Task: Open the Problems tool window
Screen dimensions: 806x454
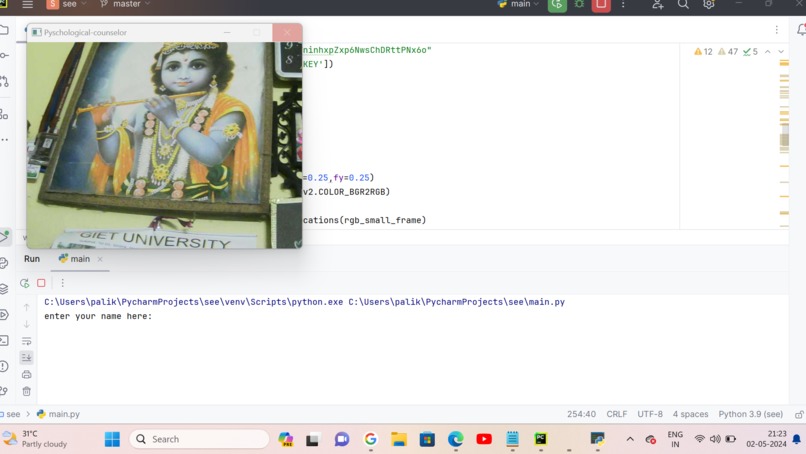Action: point(5,366)
